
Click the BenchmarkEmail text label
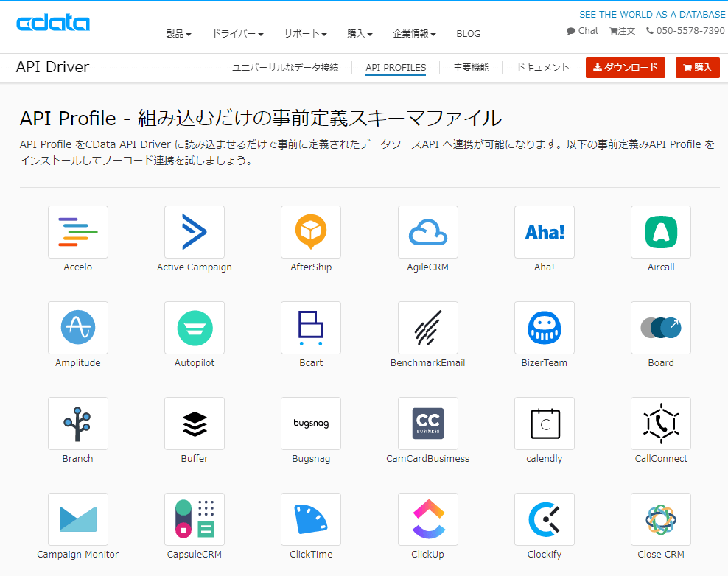[427, 363]
